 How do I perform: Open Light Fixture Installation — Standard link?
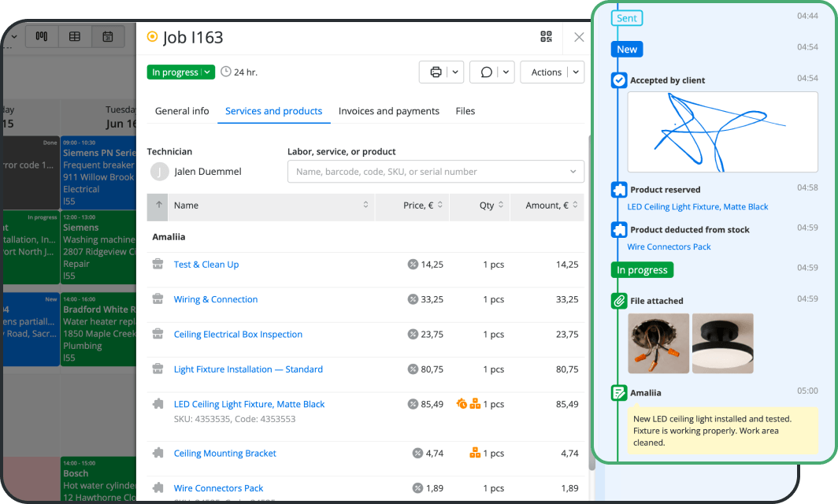[248, 369]
